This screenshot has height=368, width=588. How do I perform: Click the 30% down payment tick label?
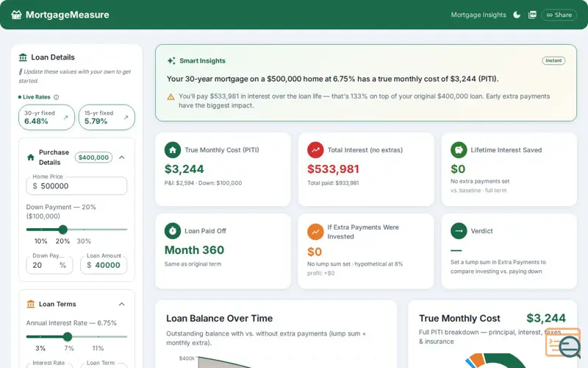coord(84,241)
